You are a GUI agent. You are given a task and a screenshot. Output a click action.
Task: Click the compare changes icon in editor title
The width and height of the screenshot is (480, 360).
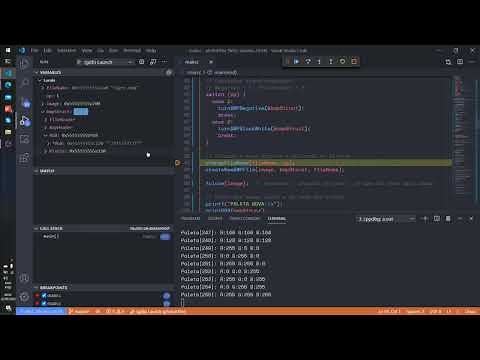coord(448,62)
